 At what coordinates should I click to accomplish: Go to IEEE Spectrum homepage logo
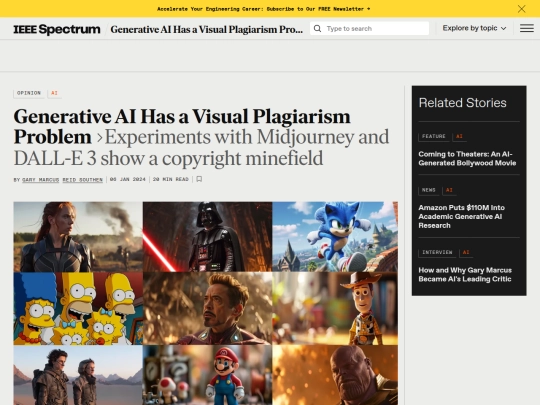tap(57, 29)
